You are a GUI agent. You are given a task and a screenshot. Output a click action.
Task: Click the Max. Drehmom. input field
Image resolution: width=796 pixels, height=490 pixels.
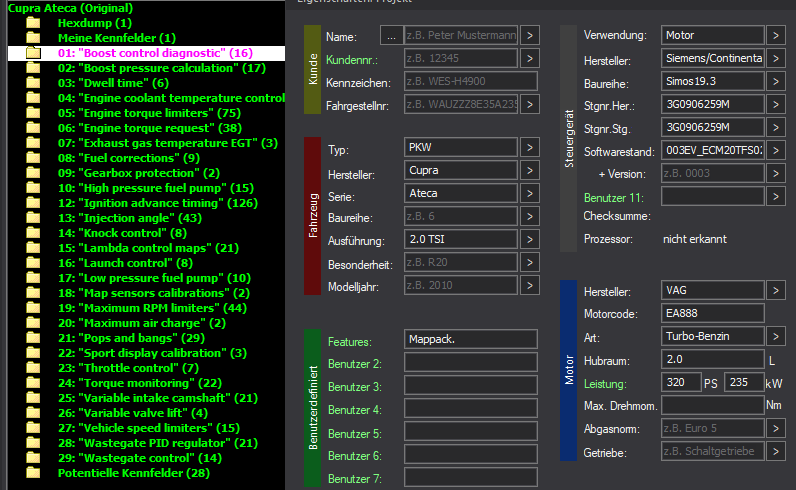coord(713,405)
